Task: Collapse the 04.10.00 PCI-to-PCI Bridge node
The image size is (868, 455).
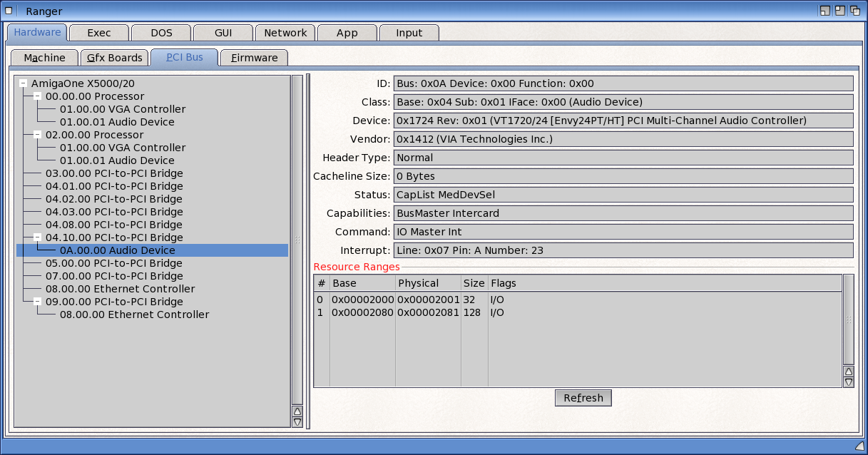Action: 37,237
